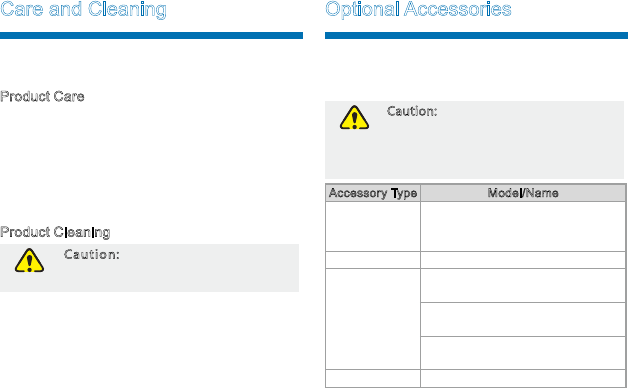This screenshot has width=628, height=388.
Task: Select the Accessory Type column header
Action: click(x=373, y=193)
